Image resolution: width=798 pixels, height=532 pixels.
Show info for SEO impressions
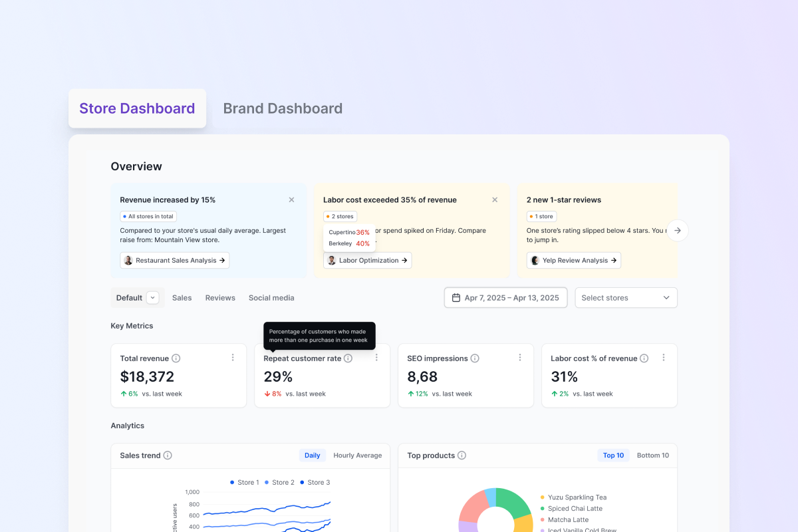coord(475,358)
